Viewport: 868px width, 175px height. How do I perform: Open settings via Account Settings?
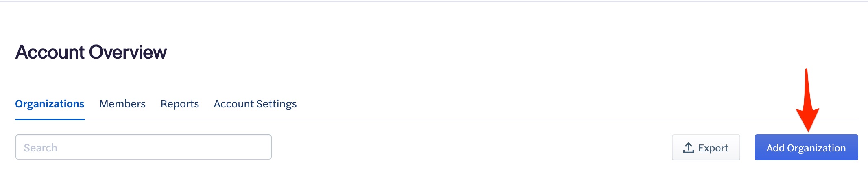[x=255, y=104]
